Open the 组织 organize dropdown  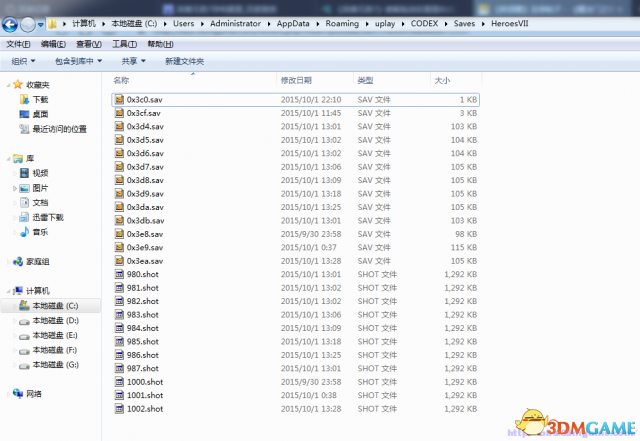click(23, 61)
